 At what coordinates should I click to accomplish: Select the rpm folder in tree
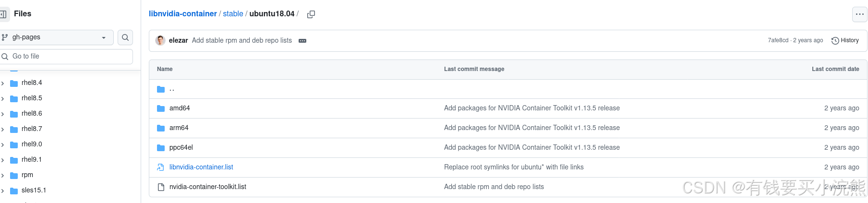27,175
